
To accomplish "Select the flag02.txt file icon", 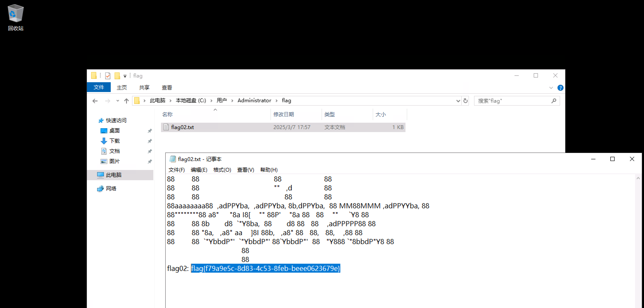I will (x=166, y=127).
